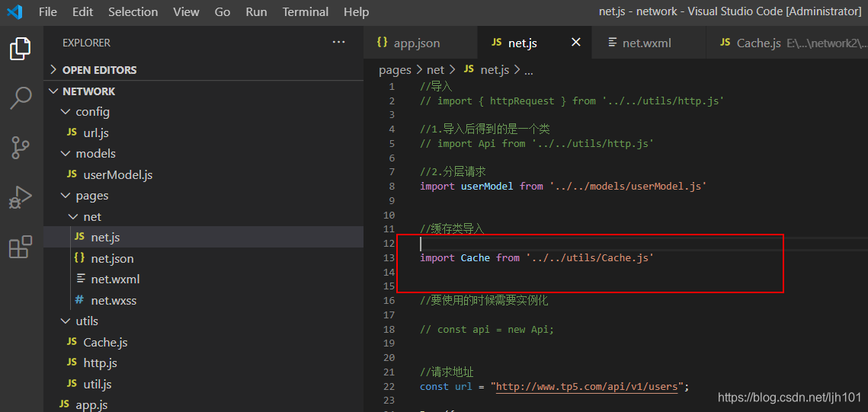The height and width of the screenshot is (412, 868).
Task: Click the commented 'const api = new Api;' line
Action: coord(487,329)
